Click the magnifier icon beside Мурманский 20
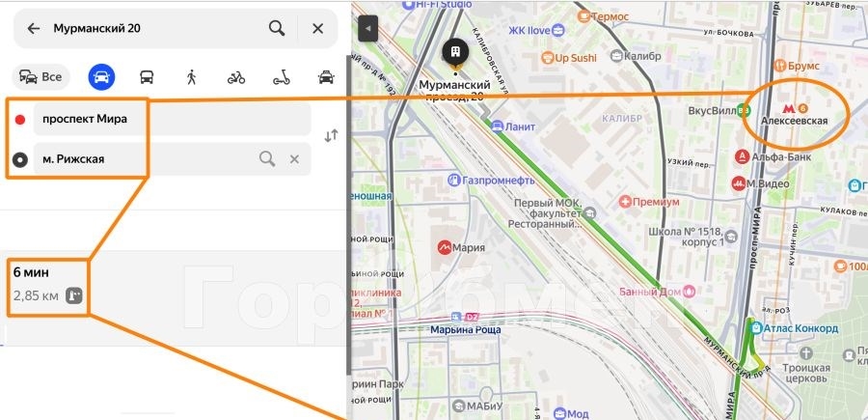 click(x=277, y=29)
